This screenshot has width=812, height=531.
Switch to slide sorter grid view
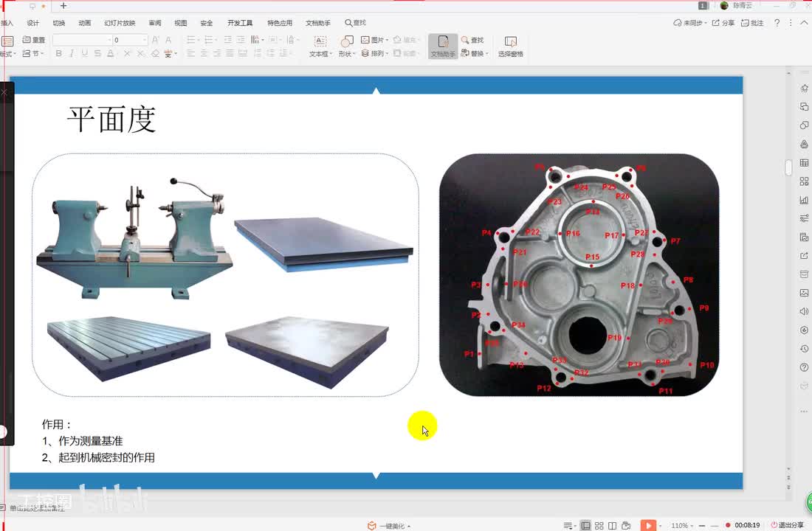599,525
